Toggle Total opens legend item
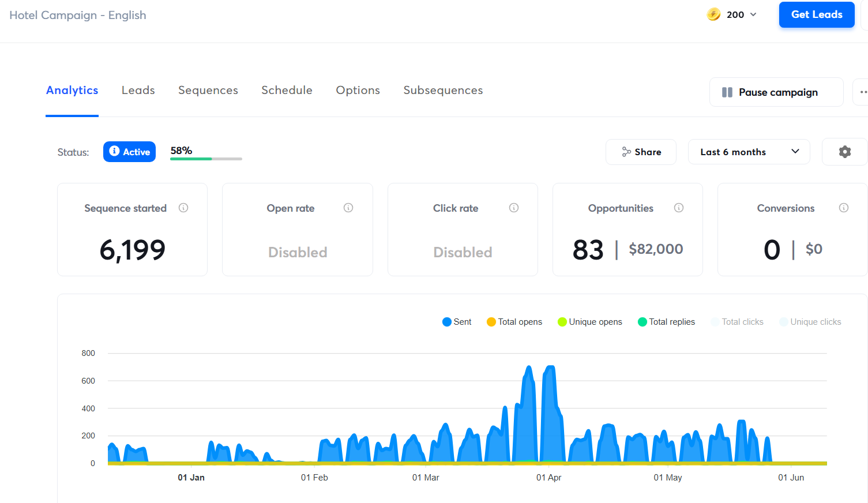The height and width of the screenshot is (503, 868). [x=514, y=322]
